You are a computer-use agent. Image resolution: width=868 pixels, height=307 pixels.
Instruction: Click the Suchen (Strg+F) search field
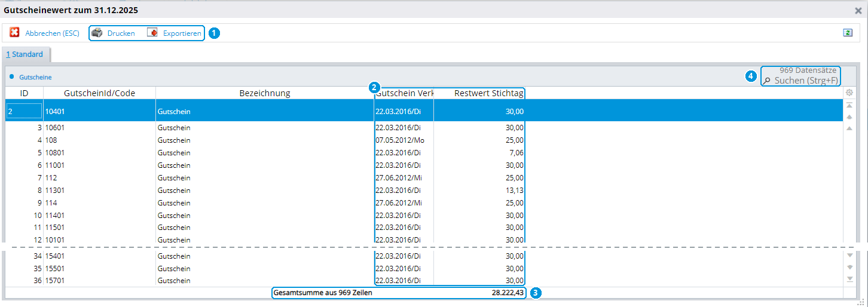tap(806, 80)
